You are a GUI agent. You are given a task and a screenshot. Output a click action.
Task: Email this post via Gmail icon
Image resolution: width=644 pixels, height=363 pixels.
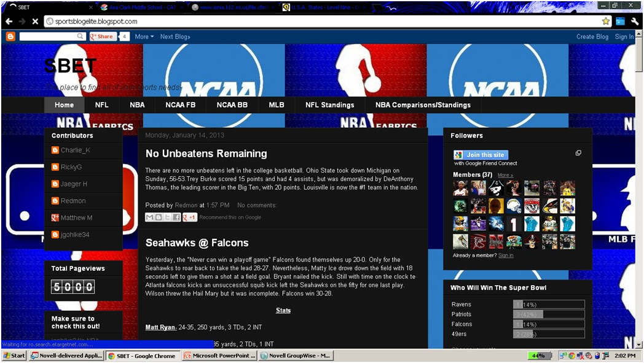point(149,217)
